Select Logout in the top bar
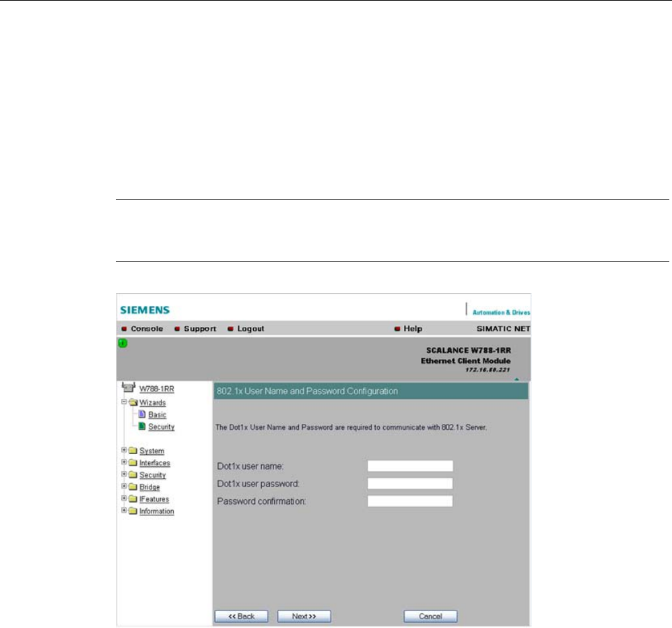The width and height of the screenshot is (672, 628). point(250,329)
